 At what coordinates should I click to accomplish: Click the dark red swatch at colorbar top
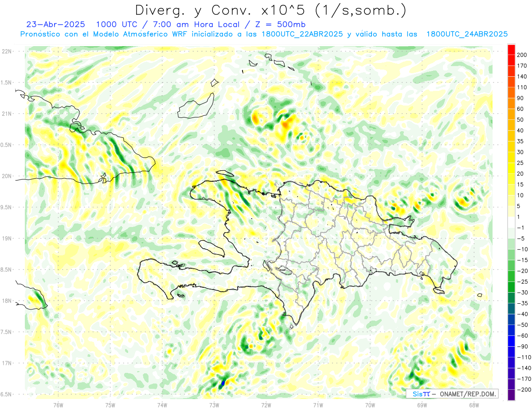[511, 49]
